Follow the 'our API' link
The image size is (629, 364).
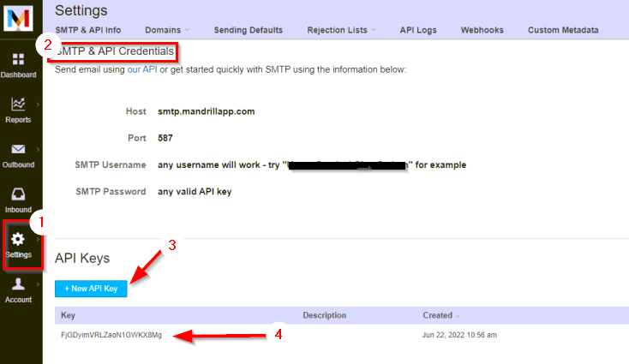click(142, 69)
